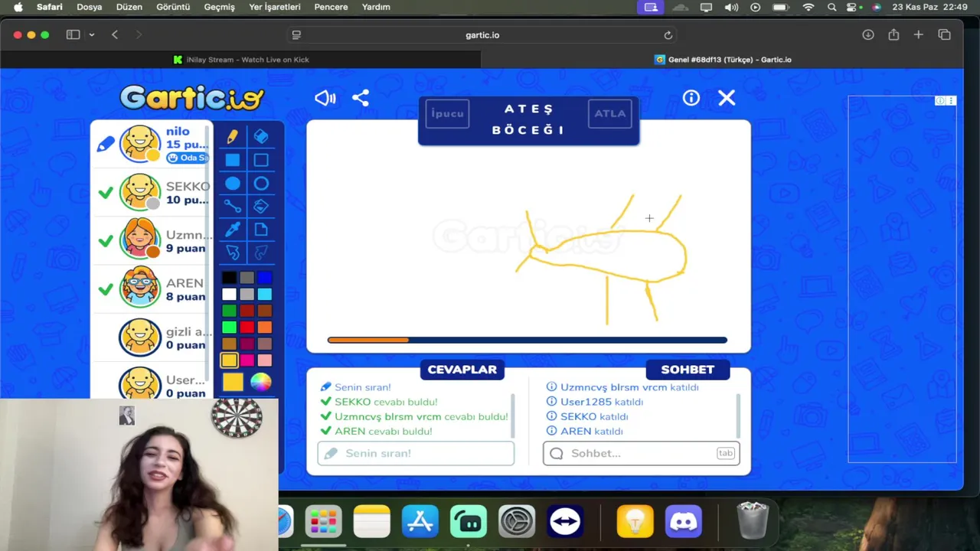The image size is (980, 551).
Task: Open the Pencere menu
Action: coord(331,7)
